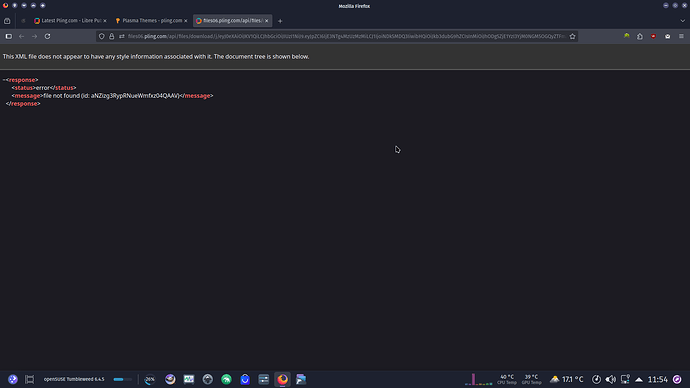Open the red shield uBlock extension

coord(653,37)
